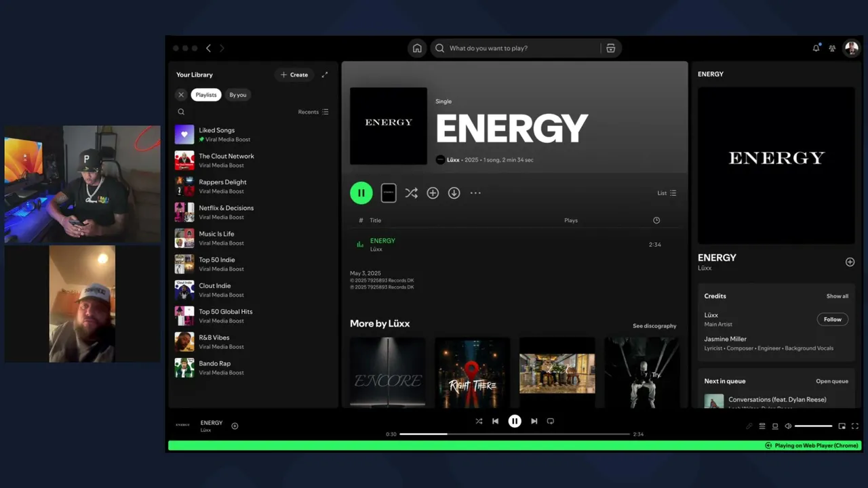Toggle the Queue view icon
Image resolution: width=868 pixels, height=488 pixels.
pos(762,426)
